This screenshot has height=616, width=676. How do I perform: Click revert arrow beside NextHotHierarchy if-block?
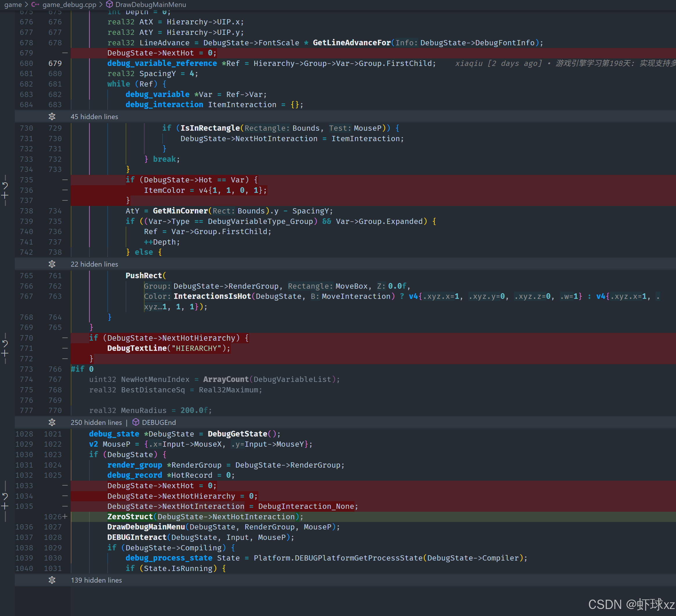tap(5, 343)
